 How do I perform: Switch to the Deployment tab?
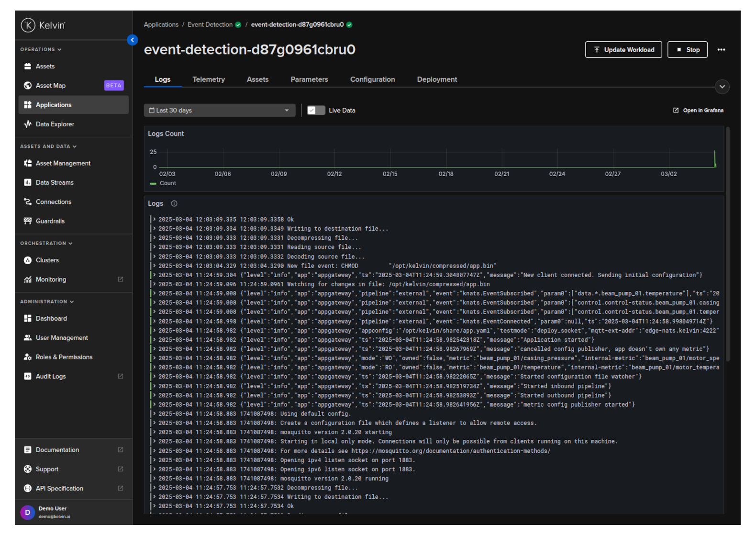coord(437,79)
